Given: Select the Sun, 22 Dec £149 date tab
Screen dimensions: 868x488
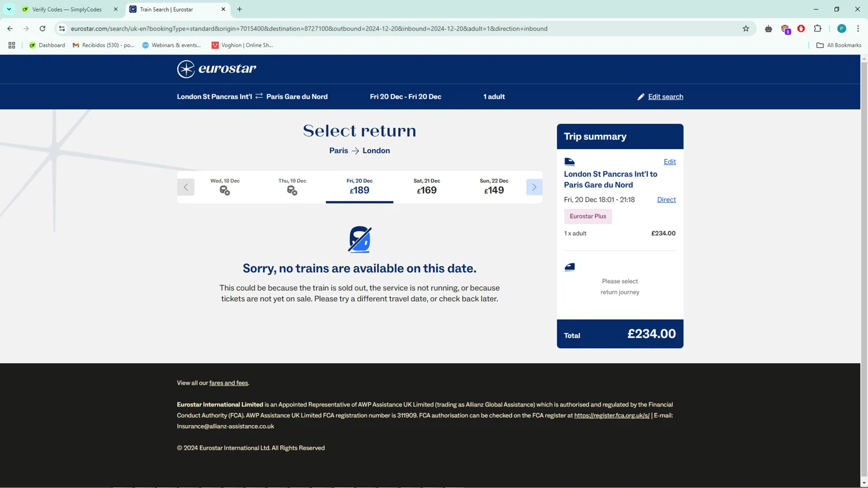Looking at the screenshot, I should tap(494, 187).
